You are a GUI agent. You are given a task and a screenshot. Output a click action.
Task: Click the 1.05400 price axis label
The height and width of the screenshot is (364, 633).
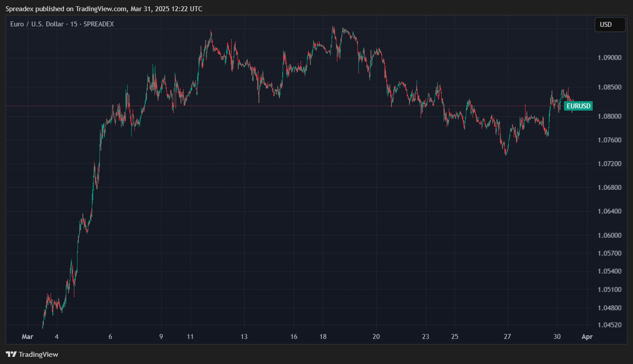609,271
